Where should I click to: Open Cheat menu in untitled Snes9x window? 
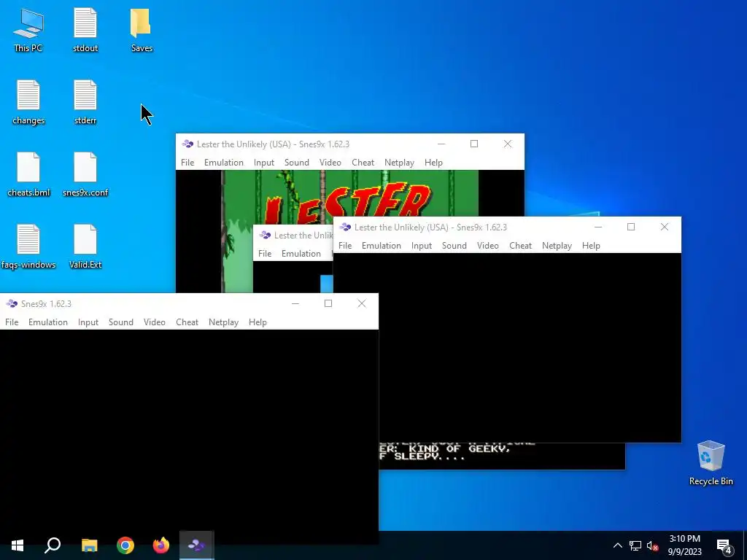tap(187, 322)
